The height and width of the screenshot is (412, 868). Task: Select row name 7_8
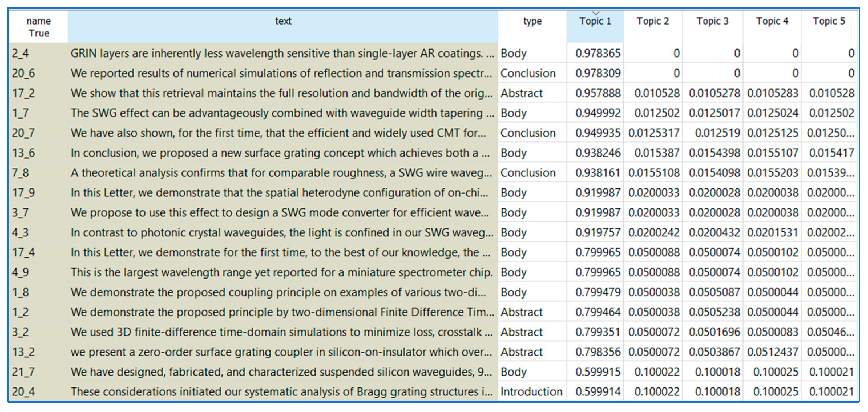tap(20, 173)
